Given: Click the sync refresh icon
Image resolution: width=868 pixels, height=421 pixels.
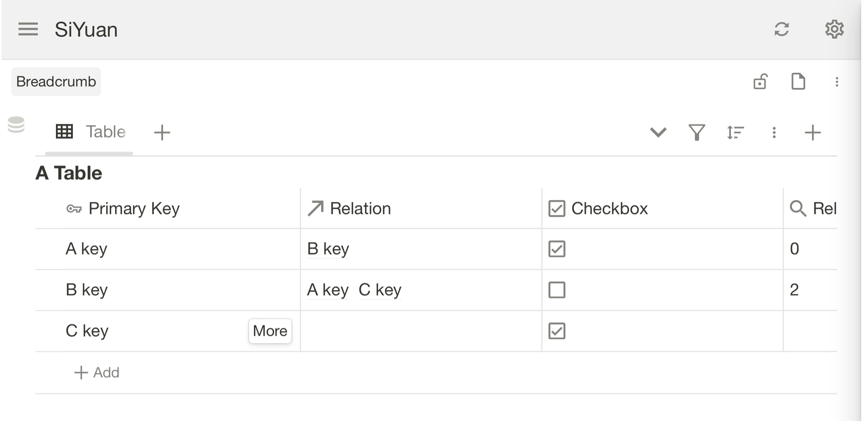Looking at the screenshot, I should pyautogui.click(x=781, y=29).
